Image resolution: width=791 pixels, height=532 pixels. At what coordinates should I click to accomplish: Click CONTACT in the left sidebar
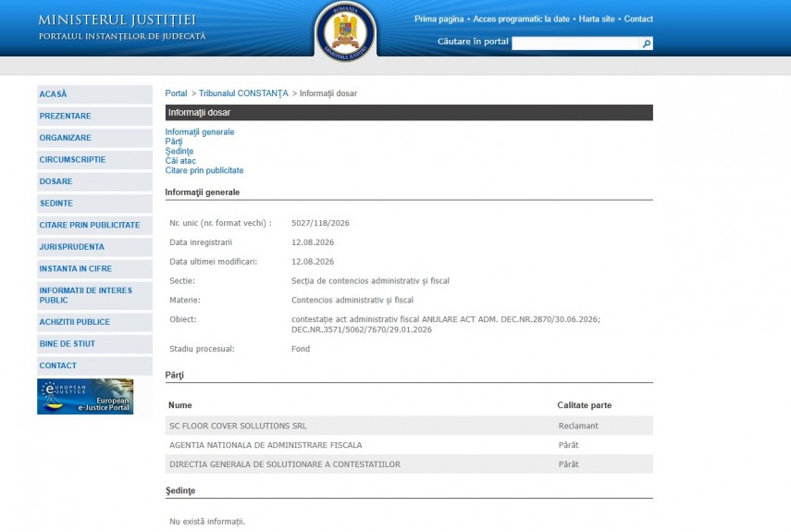94,365
